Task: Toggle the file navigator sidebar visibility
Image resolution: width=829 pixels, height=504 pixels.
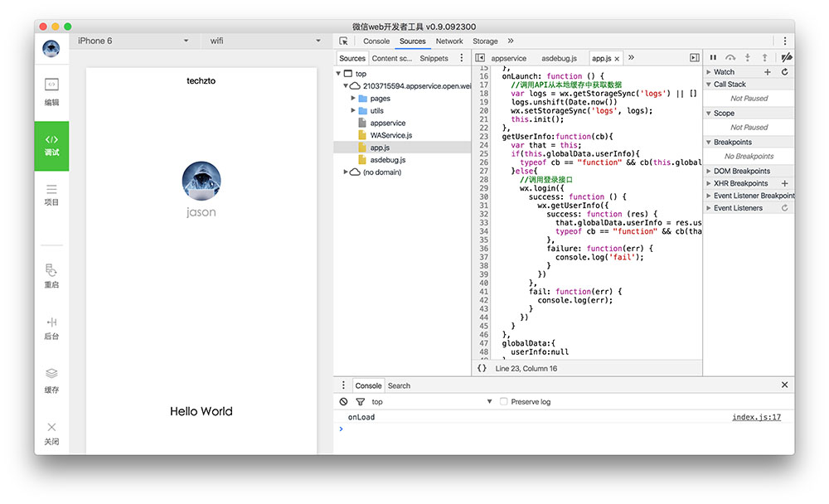Action: click(x=480, y=58)
